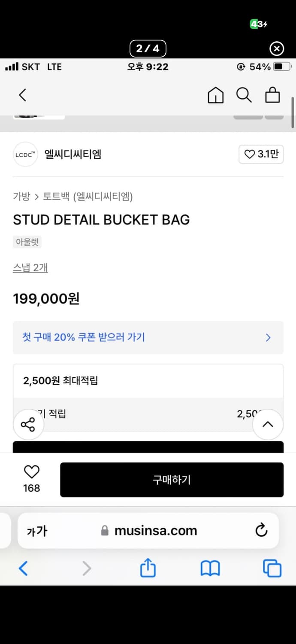The image size is (296, 644).
Task: Tap the floating share toggle bubble
Action: pyautogui.click(x=28, y=424)
